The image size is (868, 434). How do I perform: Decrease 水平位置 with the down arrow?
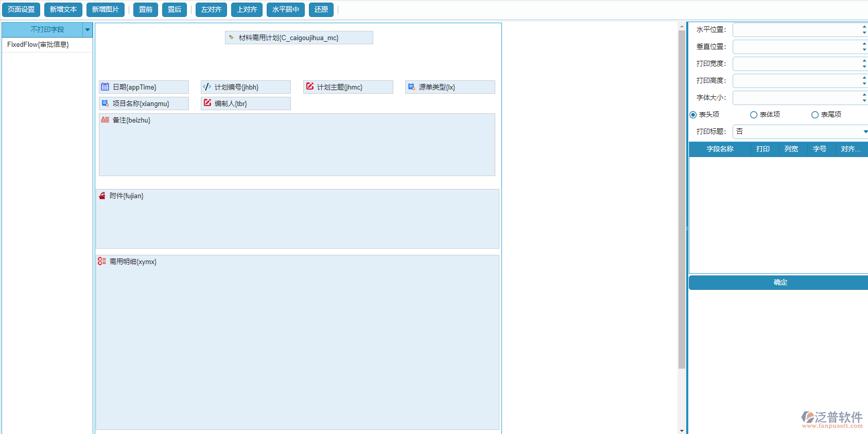(x=864, y=33)
